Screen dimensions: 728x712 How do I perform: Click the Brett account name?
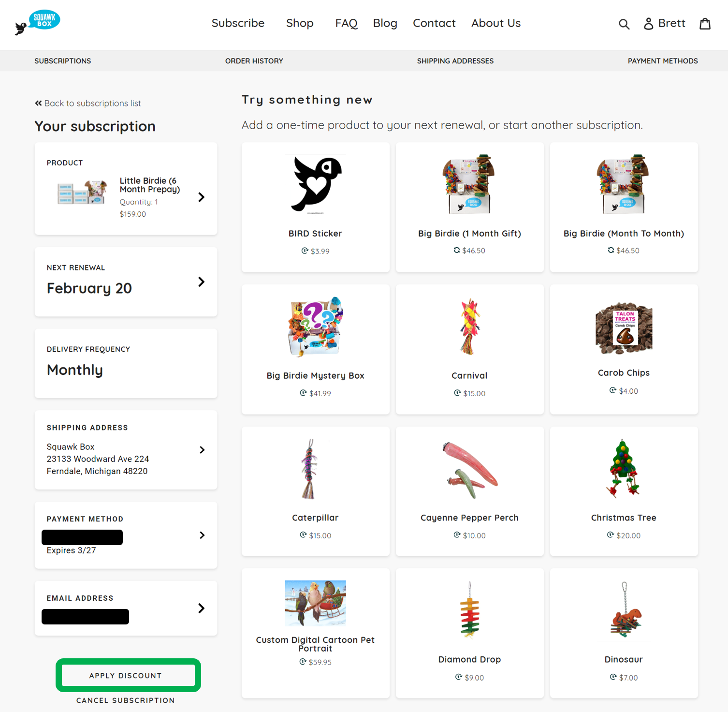671,23
